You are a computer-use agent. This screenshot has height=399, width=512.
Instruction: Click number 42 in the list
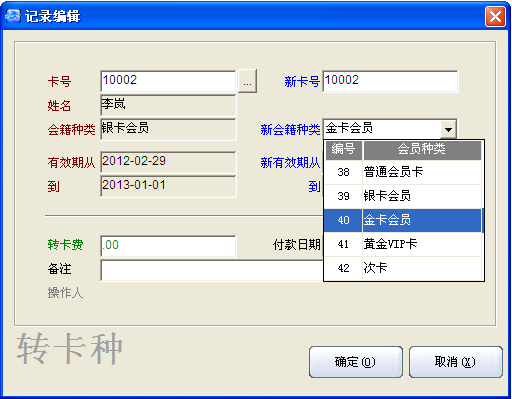pos(343,268)
